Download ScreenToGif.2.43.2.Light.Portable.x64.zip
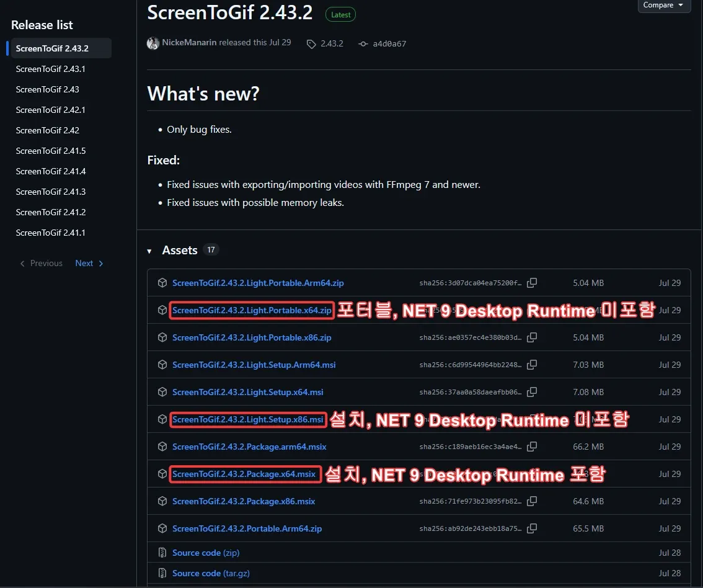 (252, 310)
